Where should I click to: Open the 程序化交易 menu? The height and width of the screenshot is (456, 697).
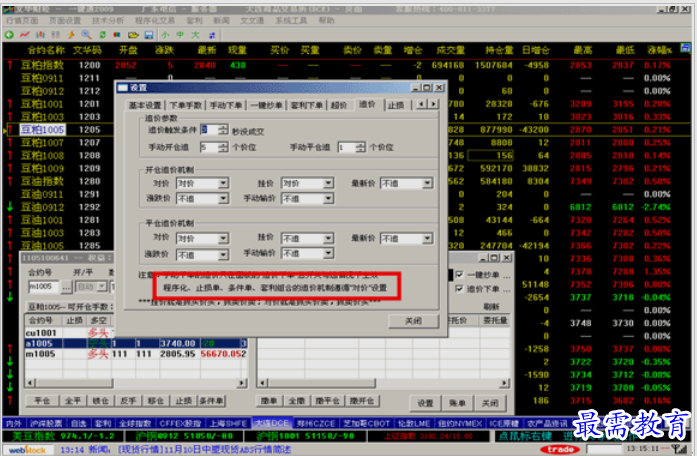(x=155, y=20)
